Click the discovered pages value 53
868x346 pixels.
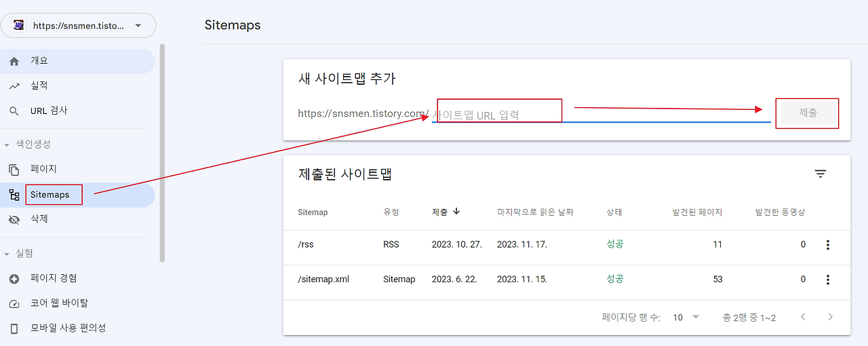(717, 280)
